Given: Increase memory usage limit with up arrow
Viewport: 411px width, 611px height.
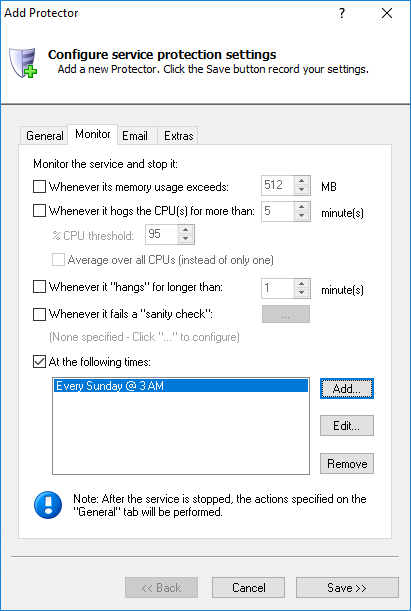Looking at the screenshot, I should tap(302, 181).
